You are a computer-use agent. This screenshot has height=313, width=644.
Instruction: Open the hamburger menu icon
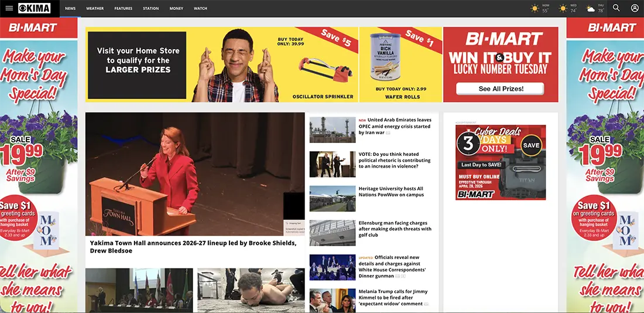point(9,8)
